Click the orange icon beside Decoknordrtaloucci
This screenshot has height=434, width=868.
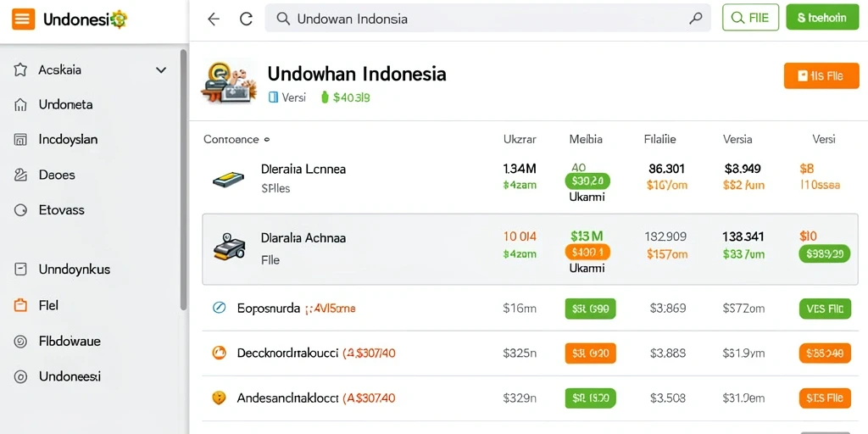coord(220,353)
